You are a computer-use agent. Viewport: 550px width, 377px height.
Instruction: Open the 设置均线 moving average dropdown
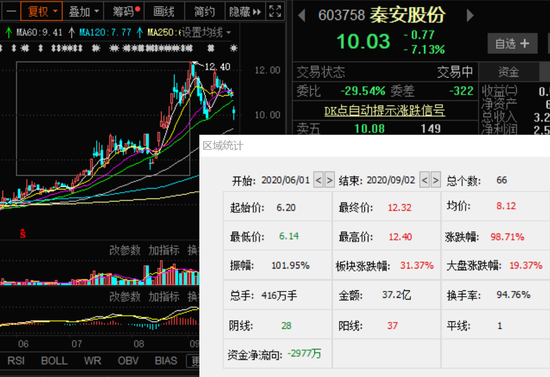(x=206, y=33)
